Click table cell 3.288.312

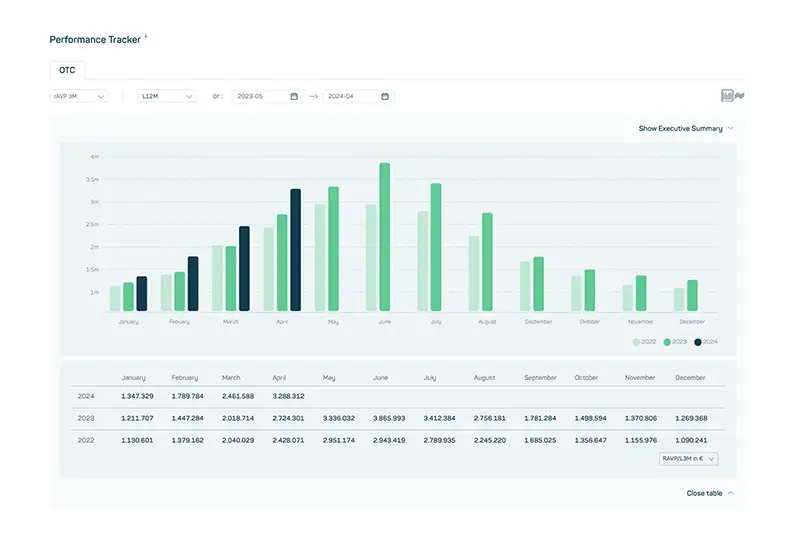coord(288,396)
